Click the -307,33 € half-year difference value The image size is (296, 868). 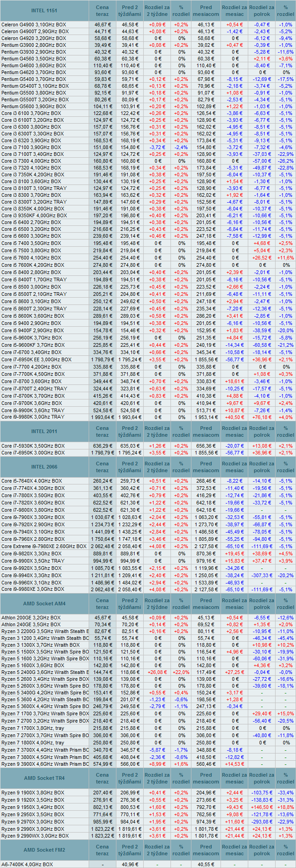click(262, 575)
